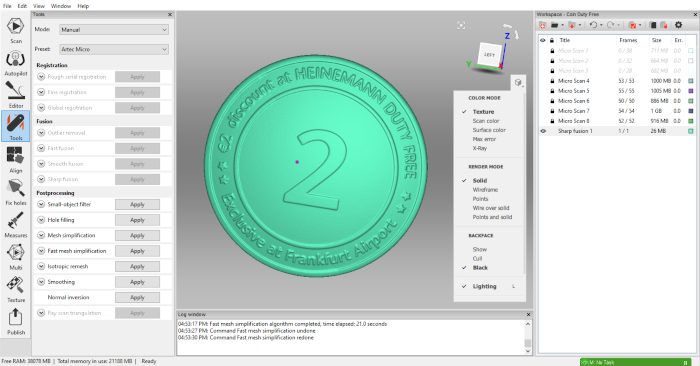This screenshot has height=366, width=700.
Task: Click the pause button on task progress bar
Action: click(686, 362)
